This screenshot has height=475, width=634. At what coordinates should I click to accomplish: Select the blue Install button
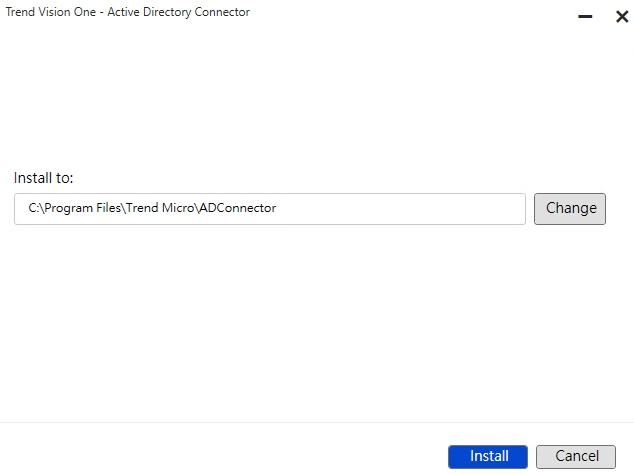pyautogui.click(x=489, y=456)
